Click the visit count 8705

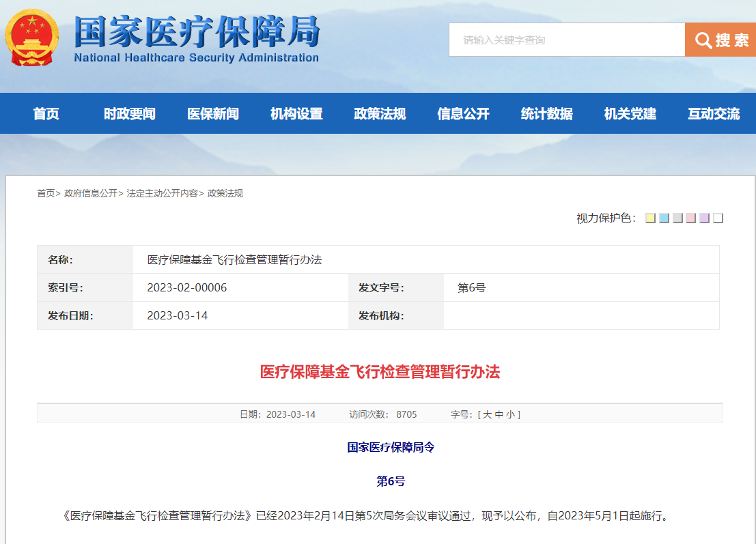point(406,414)
